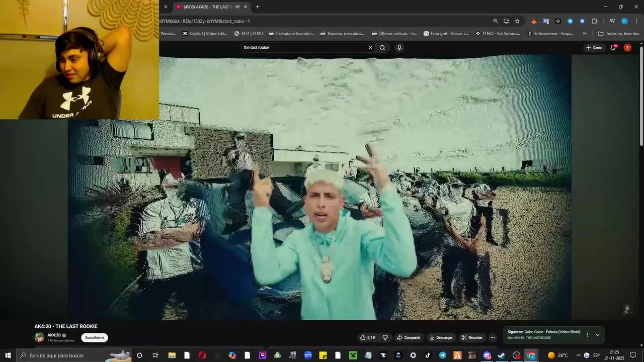The width and height of the screenshot is (644, 362).
Task: Start voice search with the microphone icon
Action: [399, 48]
